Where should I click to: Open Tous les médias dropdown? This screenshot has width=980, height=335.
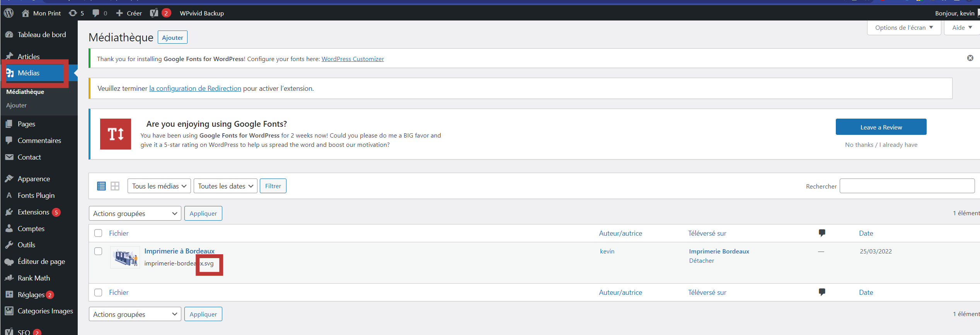tap(159, 186)
